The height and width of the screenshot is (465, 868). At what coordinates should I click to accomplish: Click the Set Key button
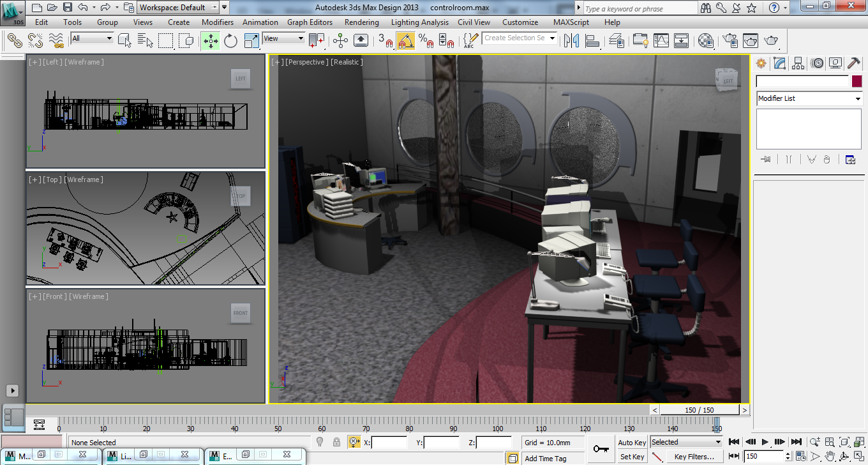(632, 457)
